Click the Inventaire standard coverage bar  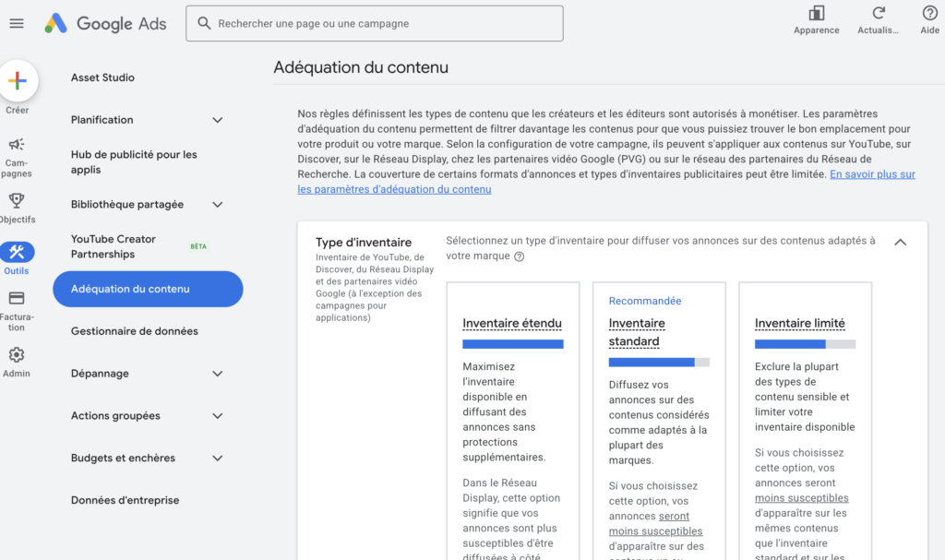659,363
